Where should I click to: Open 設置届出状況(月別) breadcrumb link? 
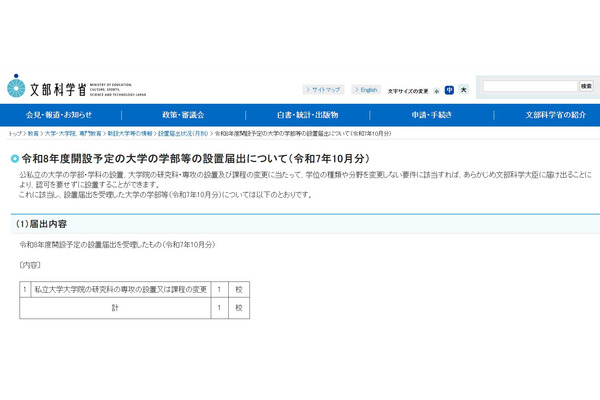click(x=183, y=134)
